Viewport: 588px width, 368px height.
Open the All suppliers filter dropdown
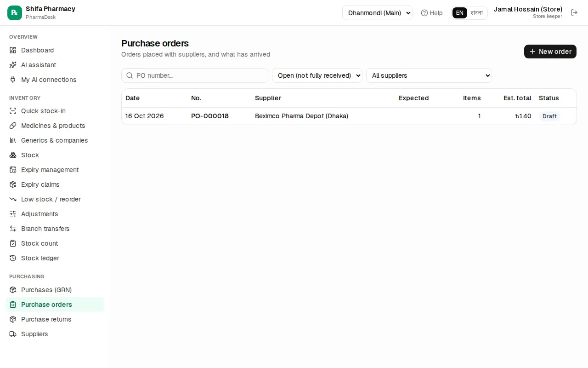(429, 75)
